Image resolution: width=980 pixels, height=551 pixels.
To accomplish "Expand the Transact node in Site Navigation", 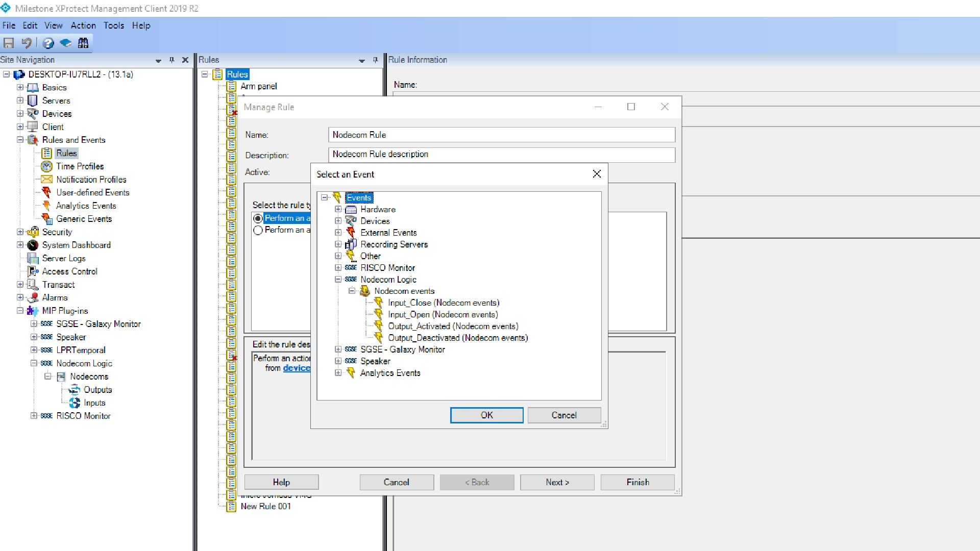I will pos(20,284).
